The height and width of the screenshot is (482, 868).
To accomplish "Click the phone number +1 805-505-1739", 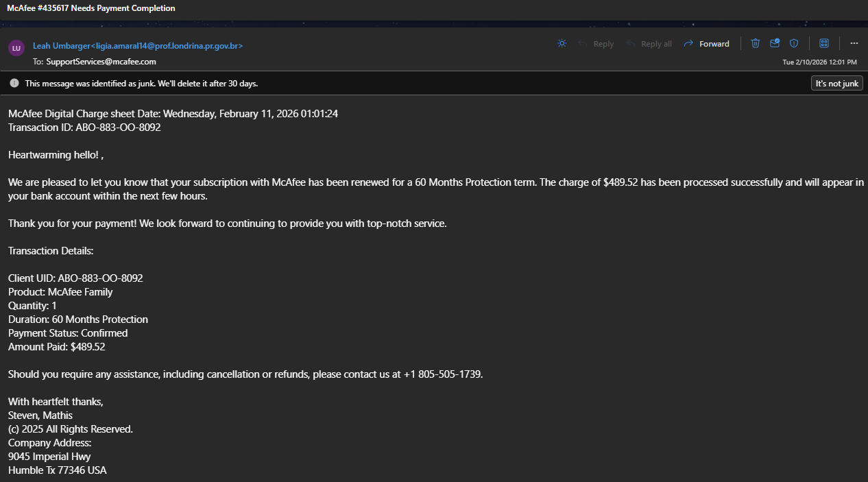I will 442,374.
